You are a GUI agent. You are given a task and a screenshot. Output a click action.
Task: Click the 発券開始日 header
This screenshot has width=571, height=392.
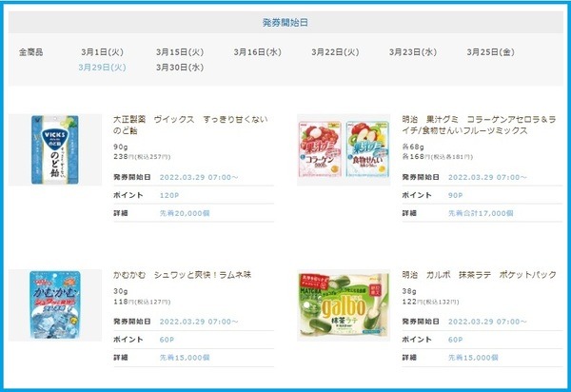click(x=285, y=23)
